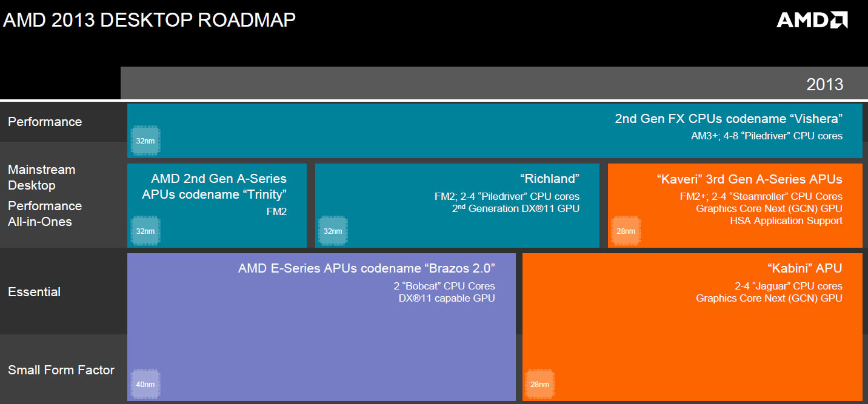This screenshot has width=868, height=404.
Task: Select the 32nm chip icon under Trinity
Action: [145, 231]
